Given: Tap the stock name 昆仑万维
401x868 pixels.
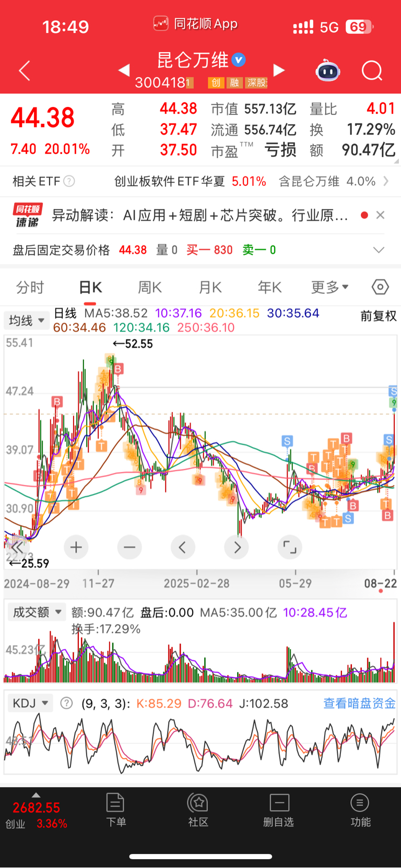Looking at the screenshot, I should pyautogui.click(x=193, y=60).
